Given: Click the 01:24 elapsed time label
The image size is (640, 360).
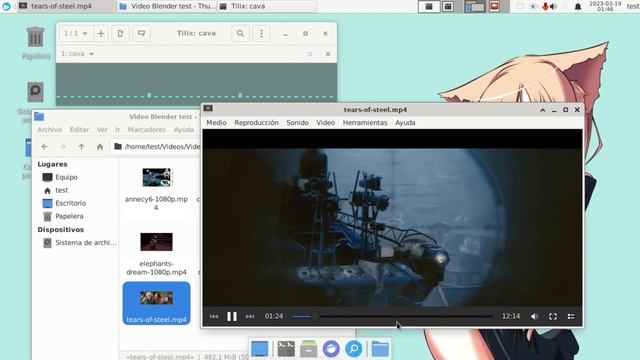Looking at the screenshot, I should click(273, 316).
